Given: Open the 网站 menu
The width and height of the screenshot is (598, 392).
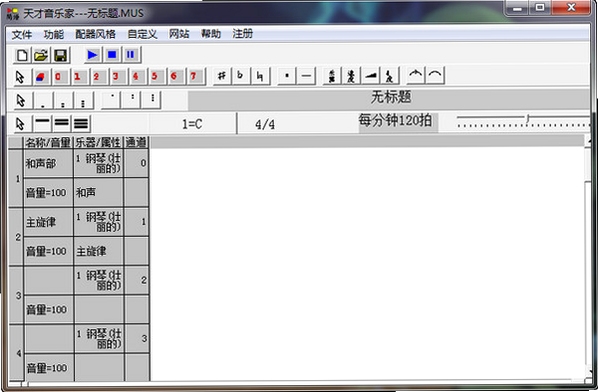Looking at the screenshot, I should (x=179, y=34).
